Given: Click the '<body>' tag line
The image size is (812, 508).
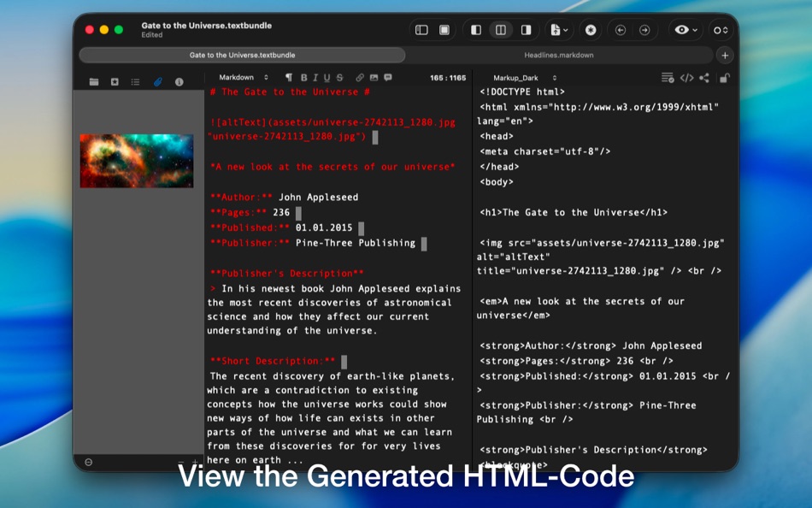Looking at the screenshot, I should point(496,181).
